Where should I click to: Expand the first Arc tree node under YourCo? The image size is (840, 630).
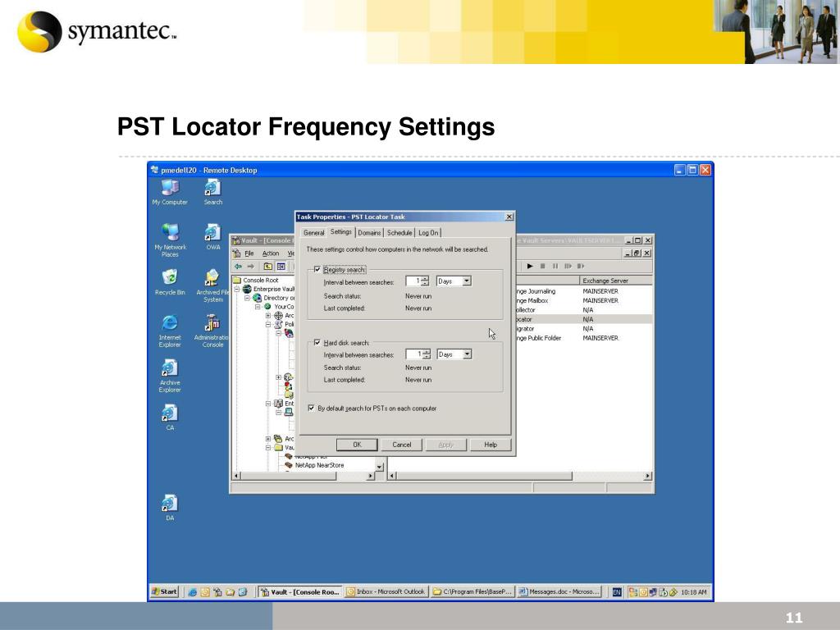268,316
